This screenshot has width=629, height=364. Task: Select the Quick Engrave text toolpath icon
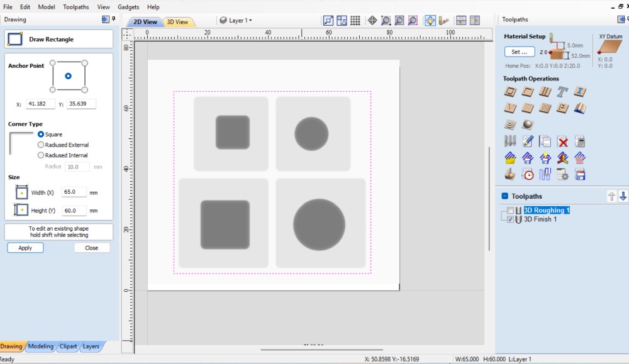coord(562,92)
